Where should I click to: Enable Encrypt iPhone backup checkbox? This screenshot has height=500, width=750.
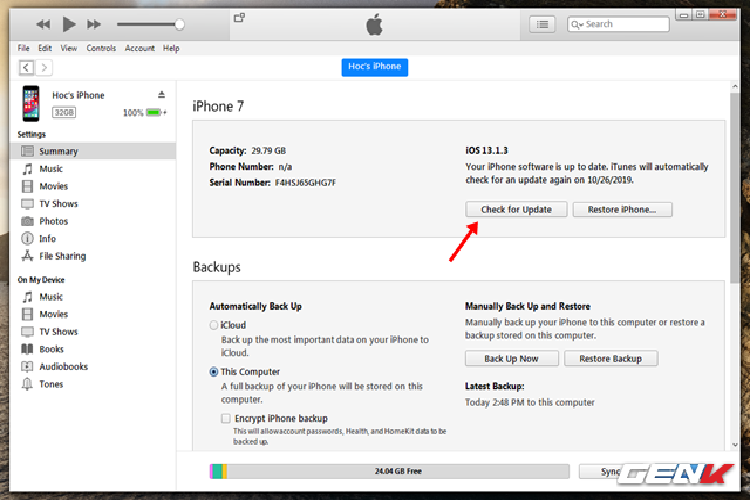tap(226, 418)
